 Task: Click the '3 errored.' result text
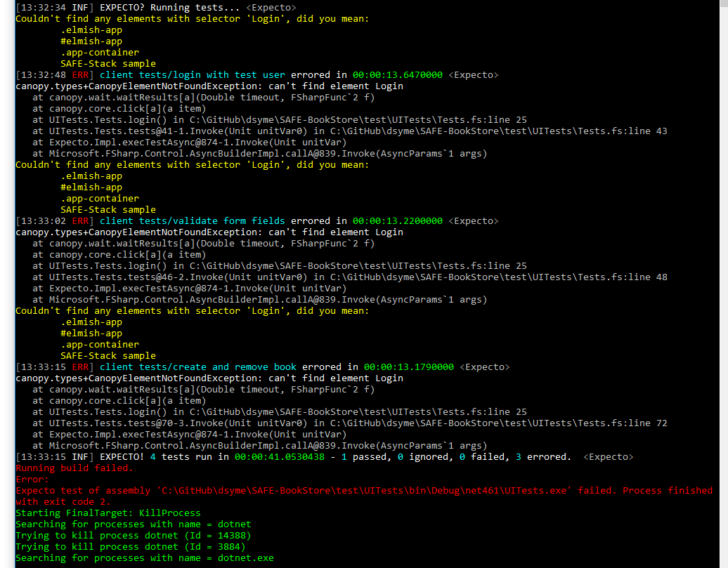coord(544,457)
